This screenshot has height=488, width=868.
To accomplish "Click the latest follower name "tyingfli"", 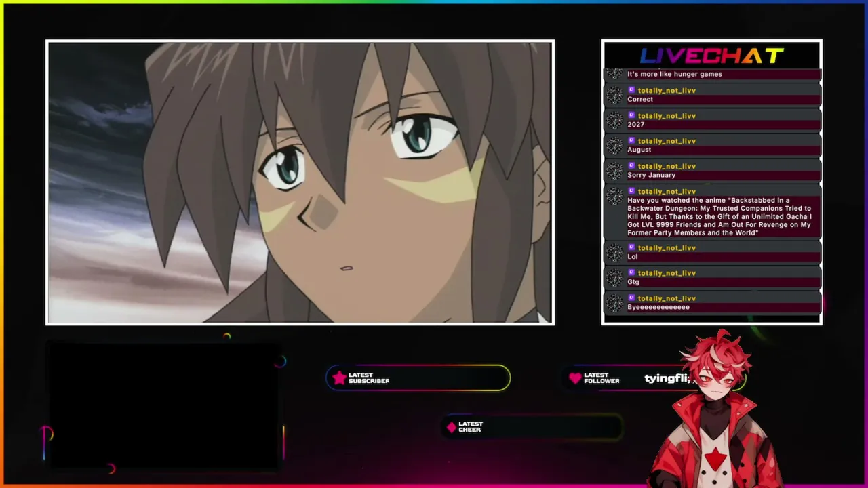I will pyautogui.click(x=667, y=378).
